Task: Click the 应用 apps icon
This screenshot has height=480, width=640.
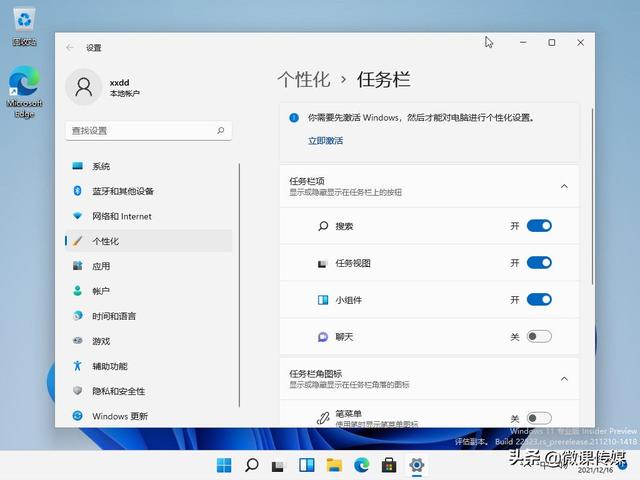Action: coord(78,266)
